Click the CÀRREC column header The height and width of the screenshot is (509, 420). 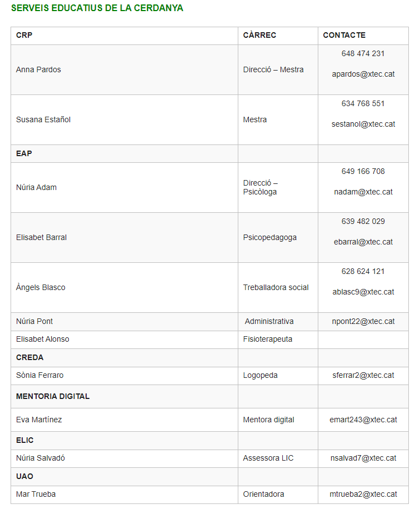tap(259, 35)
